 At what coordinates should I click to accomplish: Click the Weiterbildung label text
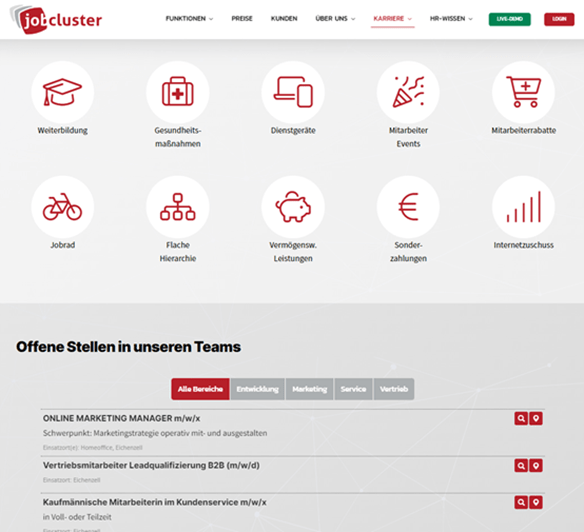click(x=63, y=130)
